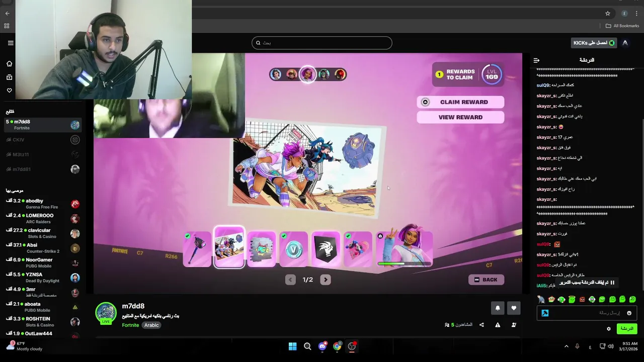The height and width of the screenshot is (362, 644).
Task: Click CLAIM REWARD button
Action: click(x=460, y=102)
